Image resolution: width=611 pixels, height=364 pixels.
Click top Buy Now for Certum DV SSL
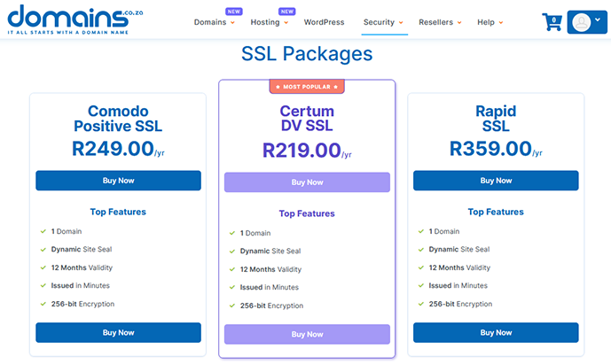[x=307, y=182]
